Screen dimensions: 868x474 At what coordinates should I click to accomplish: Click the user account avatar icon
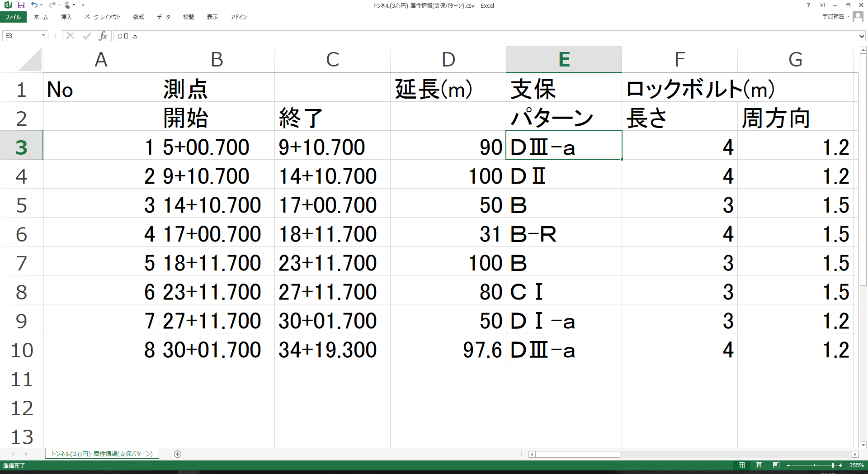pyautogui.click(x=858, y=17)
